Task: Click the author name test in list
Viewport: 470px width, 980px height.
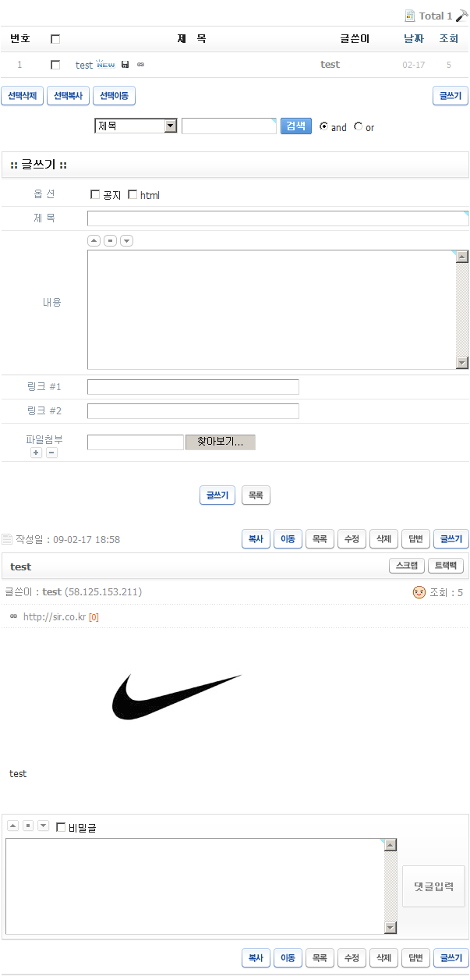Action: click(330, 64)
